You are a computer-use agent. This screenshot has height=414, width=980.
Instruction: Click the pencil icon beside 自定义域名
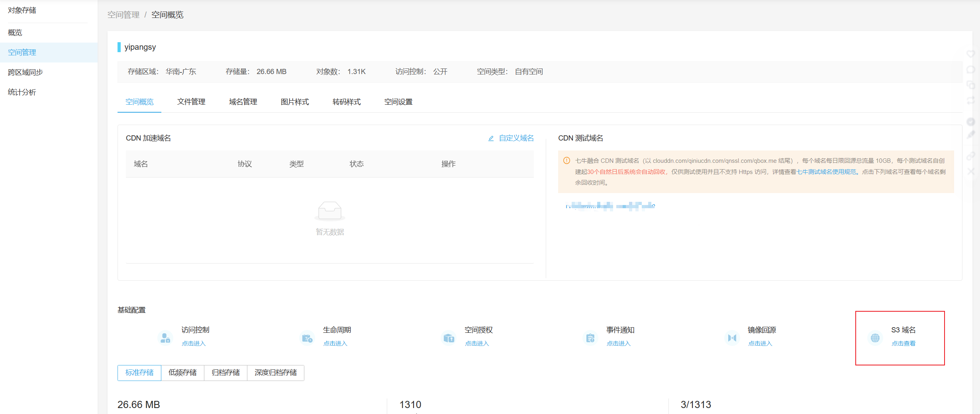coord(491,139)
